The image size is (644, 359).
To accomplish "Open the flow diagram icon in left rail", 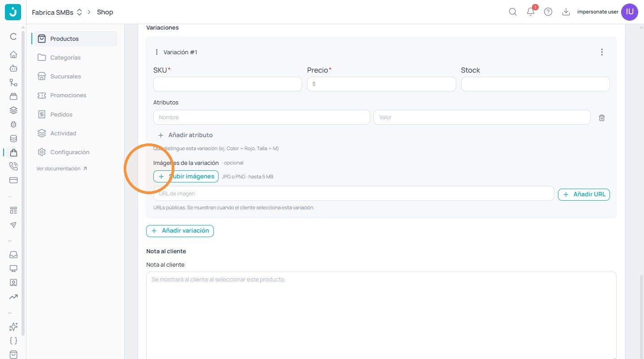I will pos(13,82).
